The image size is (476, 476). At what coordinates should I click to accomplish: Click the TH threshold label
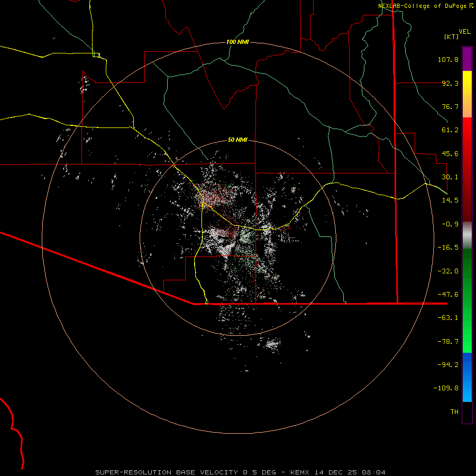click(454, 412)
